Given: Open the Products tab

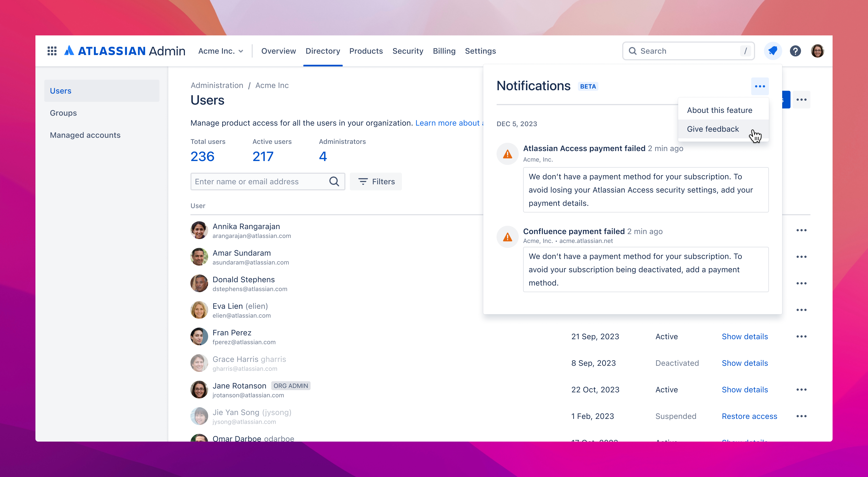Looking at the screenshot, I should (366, 51).
